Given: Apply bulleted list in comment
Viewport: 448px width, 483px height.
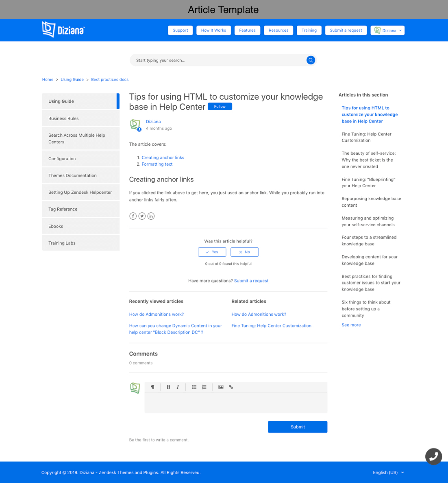Looking at the screenshot, I should click(x=194, y=387).
